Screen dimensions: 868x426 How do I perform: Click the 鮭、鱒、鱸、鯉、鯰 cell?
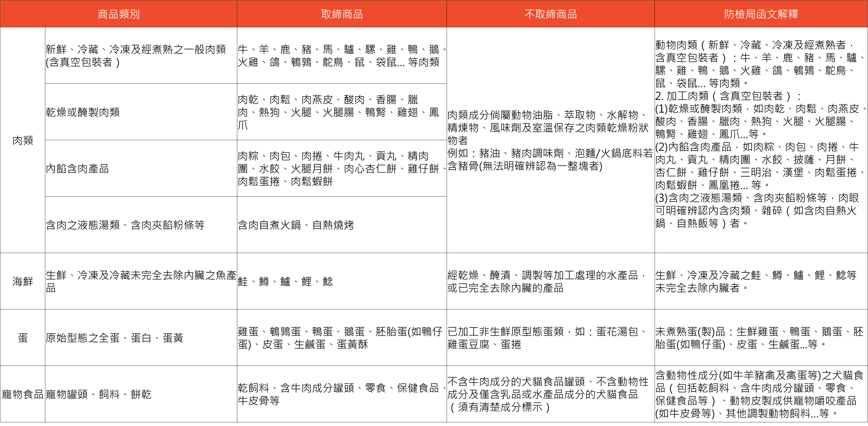342,281
